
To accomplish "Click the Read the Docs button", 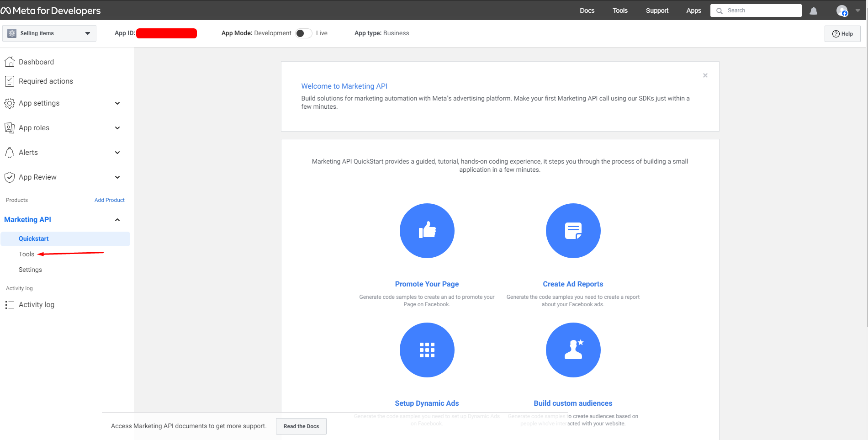I will point(301,426).
